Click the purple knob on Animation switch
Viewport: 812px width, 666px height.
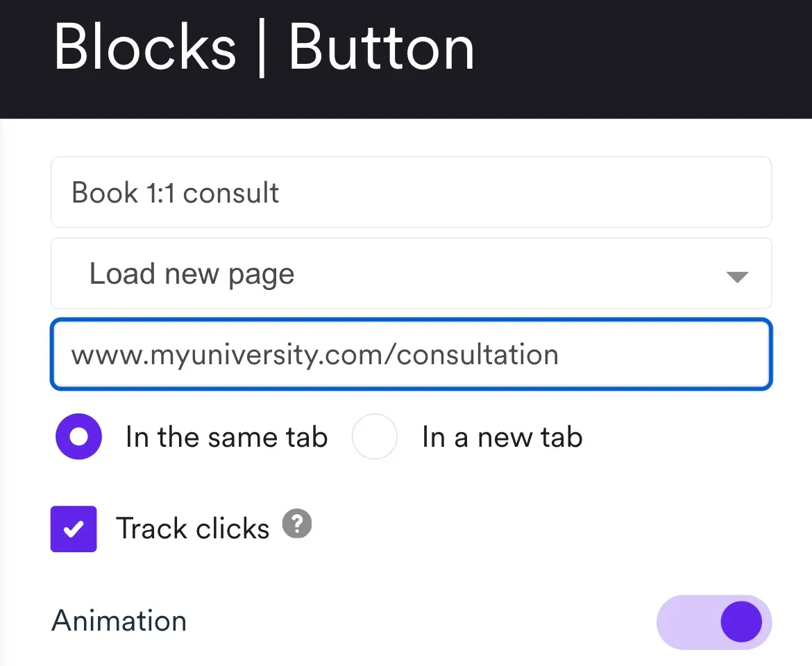coord(741,622)
